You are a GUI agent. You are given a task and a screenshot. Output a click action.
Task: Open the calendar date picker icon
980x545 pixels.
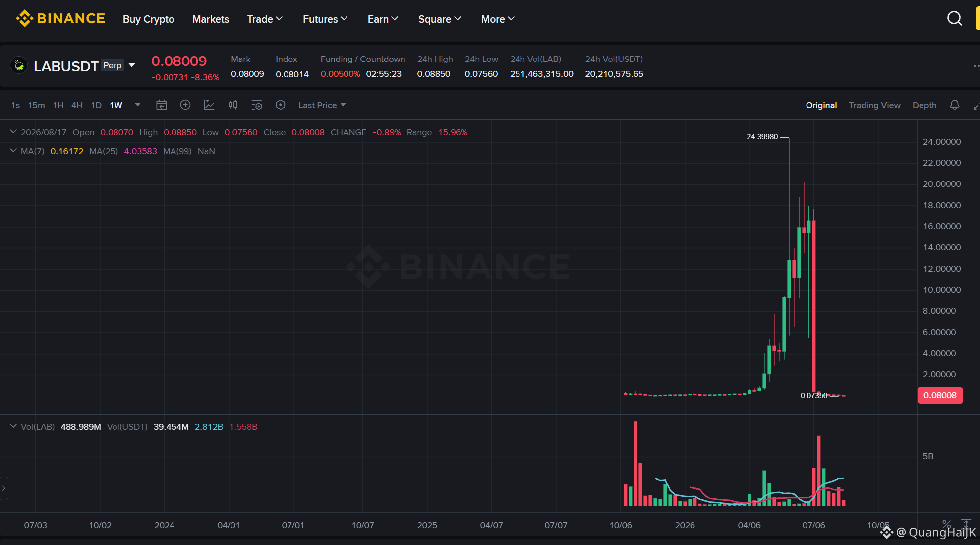[x=162, y=105]
